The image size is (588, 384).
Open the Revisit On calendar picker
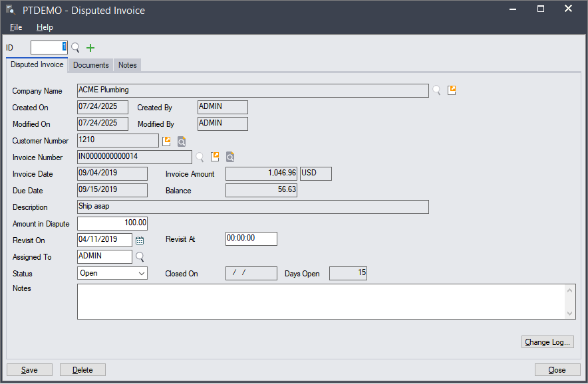click(140, 240)
